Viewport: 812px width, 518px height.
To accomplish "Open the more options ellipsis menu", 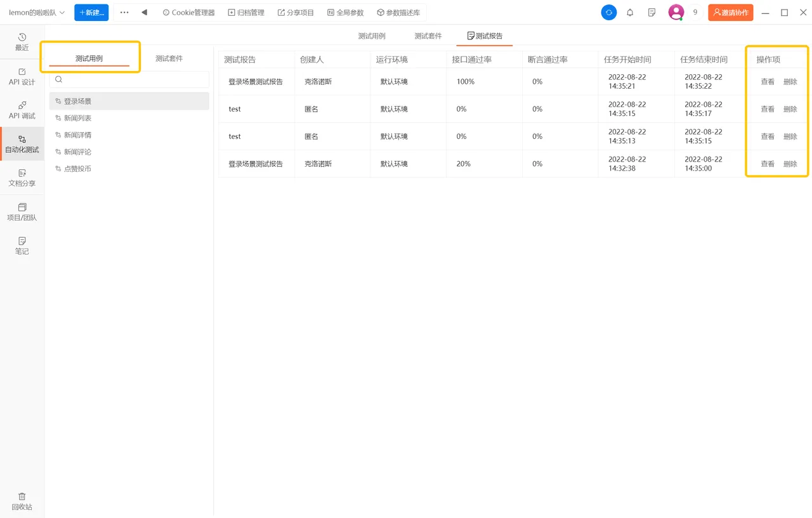I will [124, 12].
